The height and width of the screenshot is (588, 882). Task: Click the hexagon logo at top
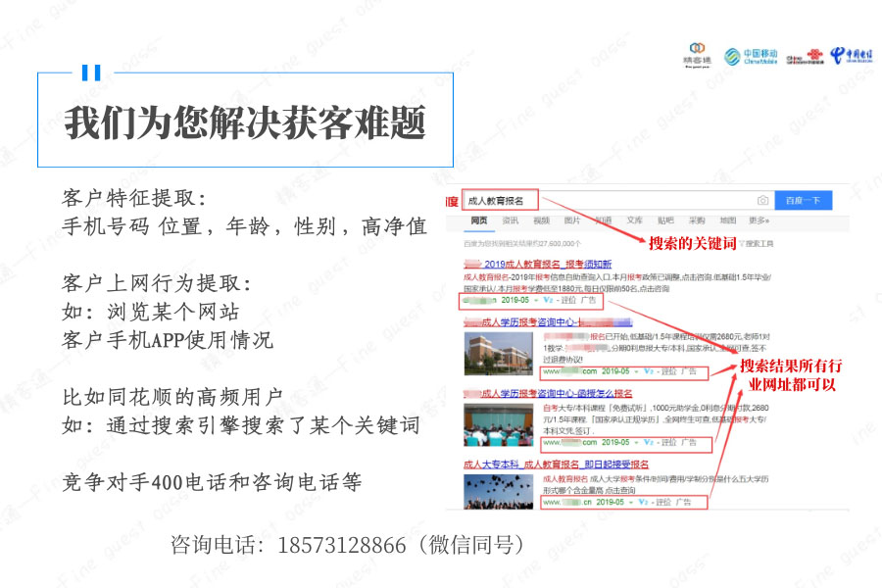[698, 53]
